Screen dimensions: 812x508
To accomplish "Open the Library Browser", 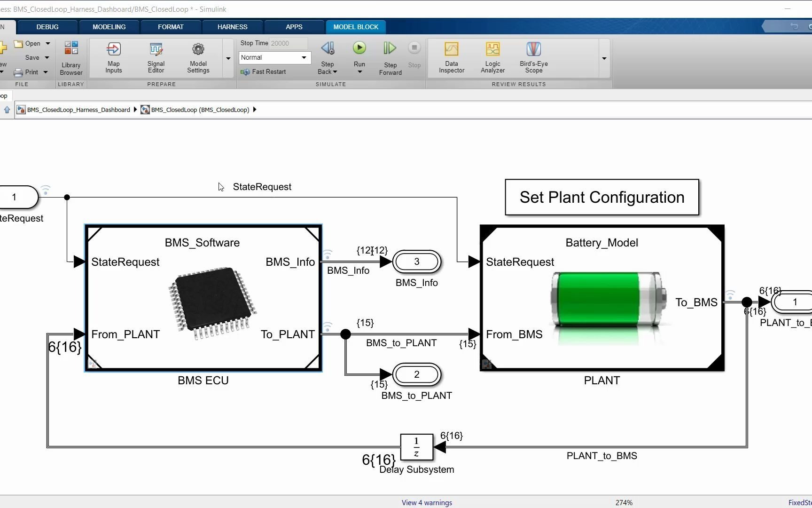I will point(70,56).
